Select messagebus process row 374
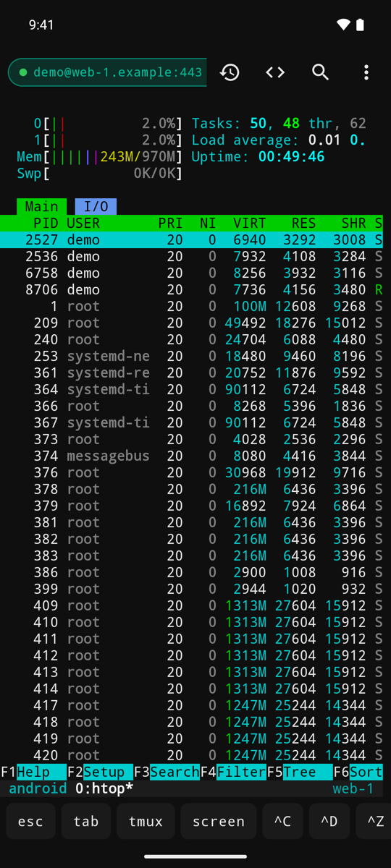391x868 pixels. (x=192, y=456)
